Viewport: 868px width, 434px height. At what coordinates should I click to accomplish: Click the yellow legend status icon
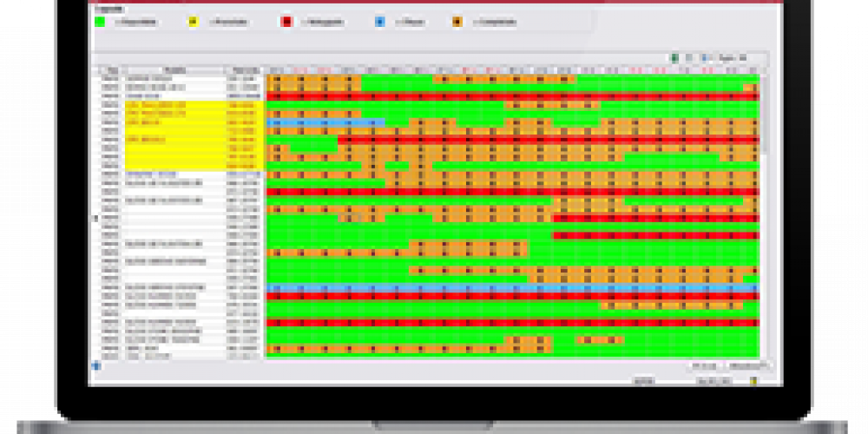pyautogui.click(x=193, y=21)
